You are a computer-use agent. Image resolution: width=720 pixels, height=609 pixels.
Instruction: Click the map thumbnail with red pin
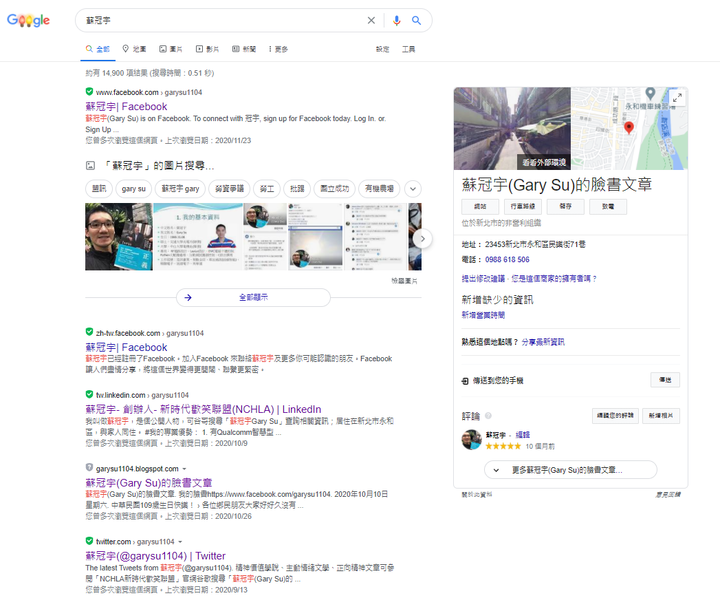629,129
